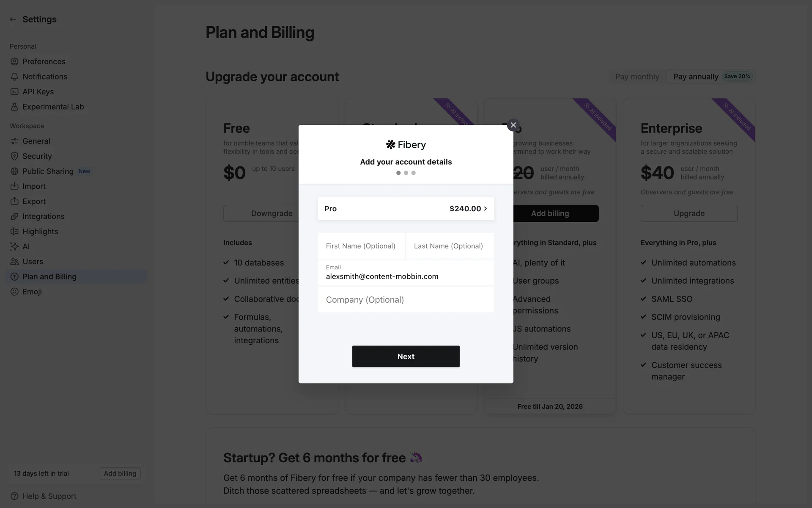Click the First Name input field
The image size is (812, 508).
pyautogui.click(x=361, y=246)
